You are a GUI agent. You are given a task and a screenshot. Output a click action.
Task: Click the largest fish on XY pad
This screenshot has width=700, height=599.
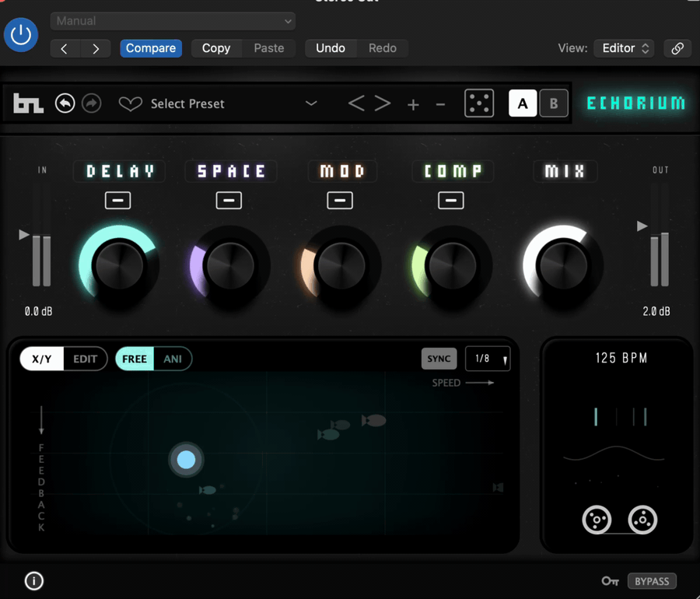coord(373,420)
